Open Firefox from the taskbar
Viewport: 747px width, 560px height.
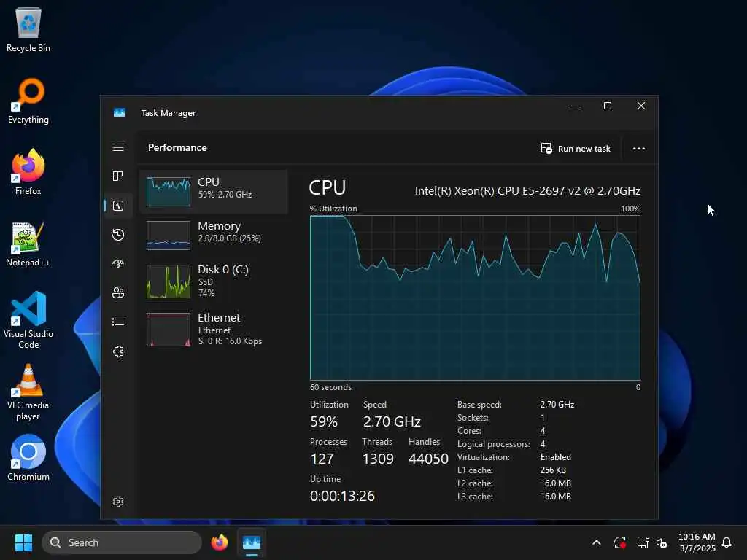219,542
